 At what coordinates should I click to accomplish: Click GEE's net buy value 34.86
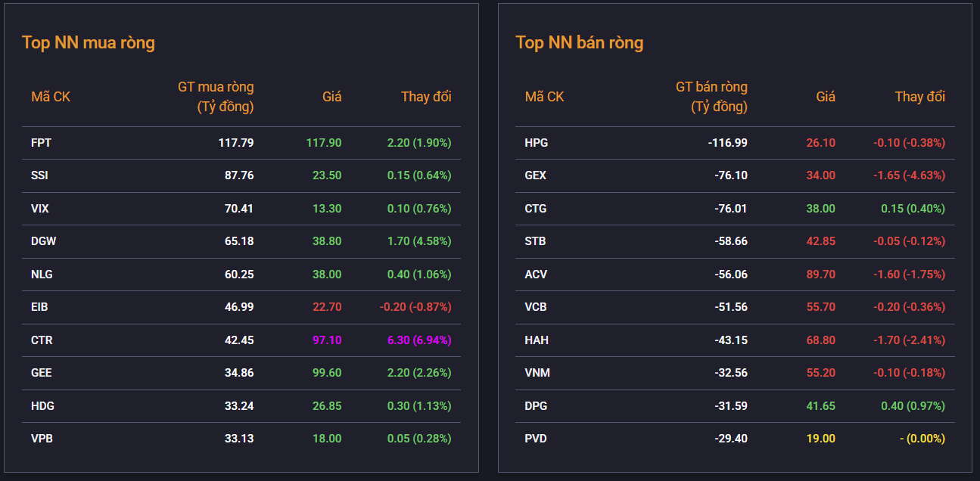[239, 373]
